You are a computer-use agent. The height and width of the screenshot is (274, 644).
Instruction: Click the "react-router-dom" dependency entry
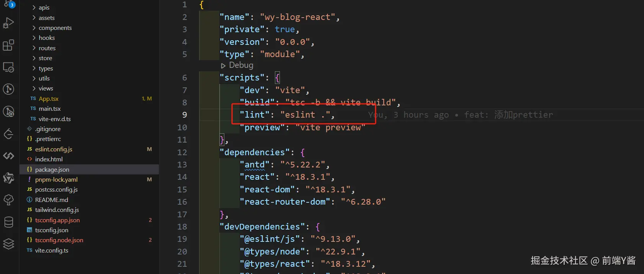[285, 202]
